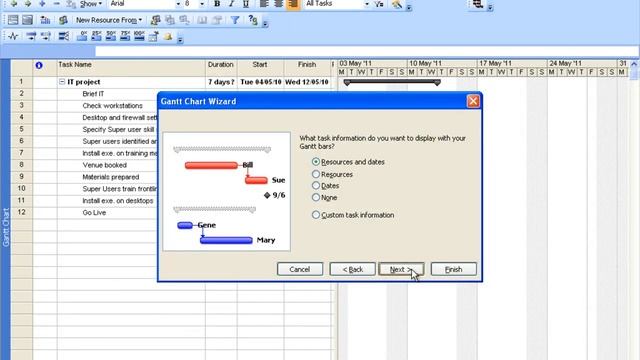Screen dimensions: 640x360
Task: Click the question mark help icon in resource toolbar
Action: [253, 20]
